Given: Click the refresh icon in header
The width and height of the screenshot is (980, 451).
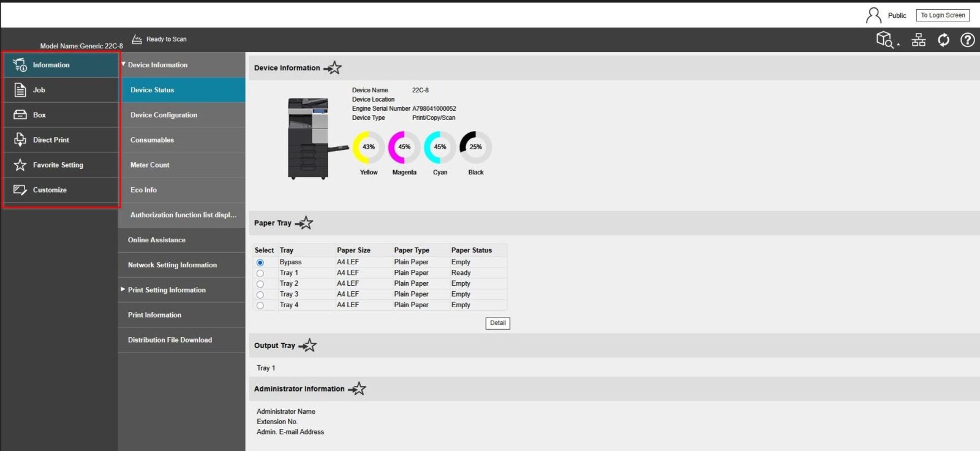Looking at the screenshot, I should click(943, 40).
